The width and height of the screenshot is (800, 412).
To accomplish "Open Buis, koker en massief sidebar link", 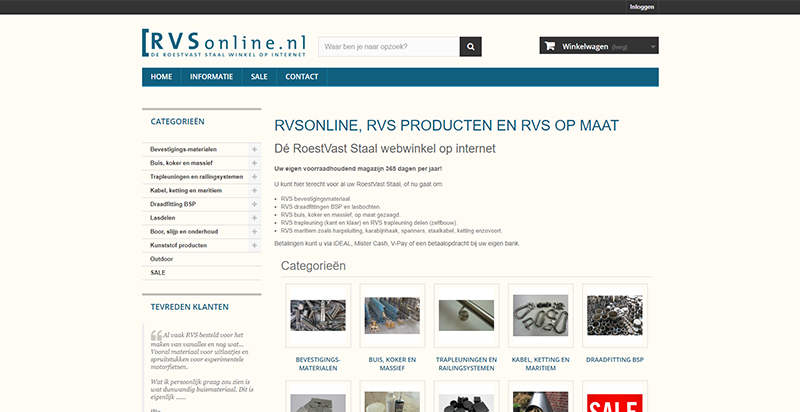I will [181, 163].
